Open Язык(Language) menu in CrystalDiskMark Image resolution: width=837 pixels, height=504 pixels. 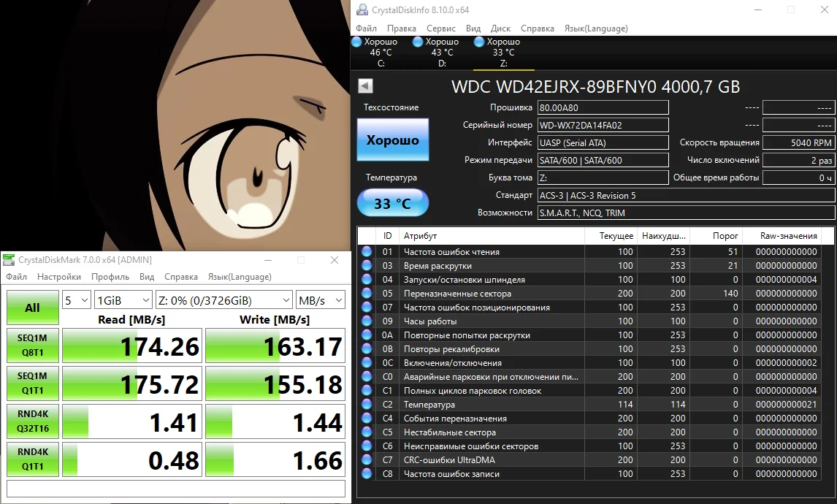point(240,277)
